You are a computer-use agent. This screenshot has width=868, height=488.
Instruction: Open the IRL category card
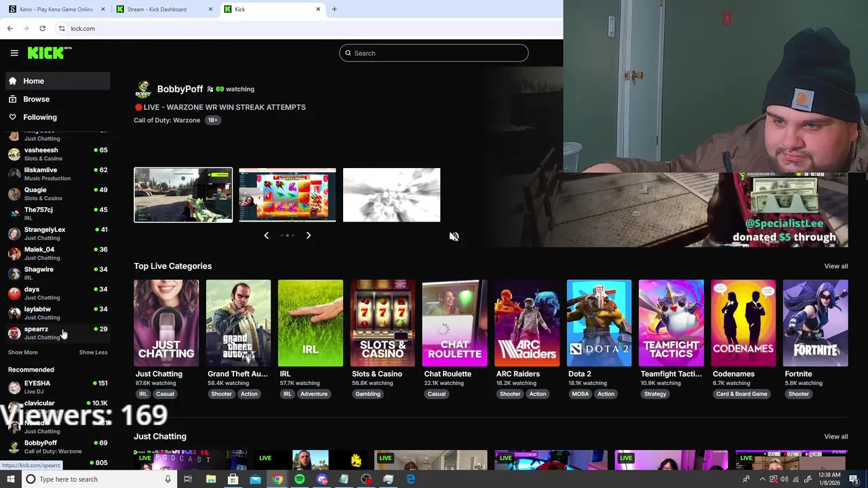click(x=311, y=323)
